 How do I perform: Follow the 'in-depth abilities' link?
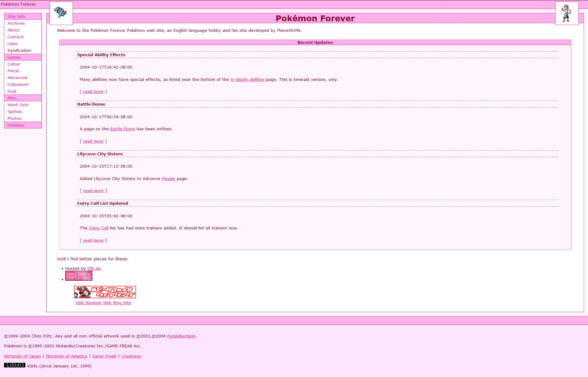point(247,79)
